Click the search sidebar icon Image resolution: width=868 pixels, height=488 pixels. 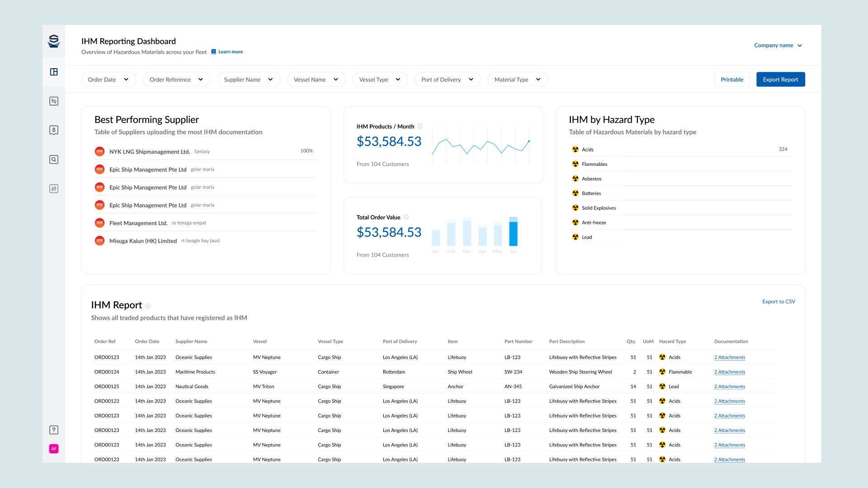(54, 160)
